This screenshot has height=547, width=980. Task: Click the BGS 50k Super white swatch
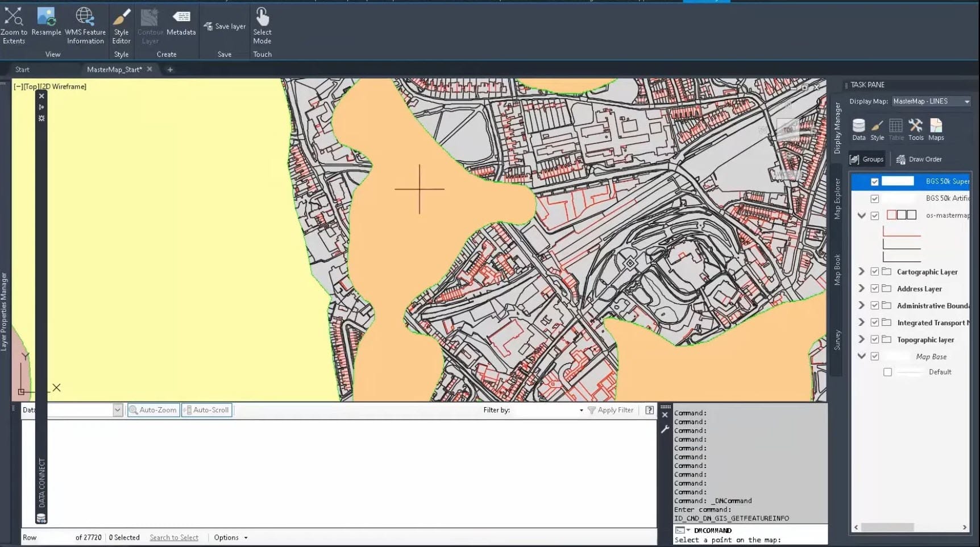[898, 181]
